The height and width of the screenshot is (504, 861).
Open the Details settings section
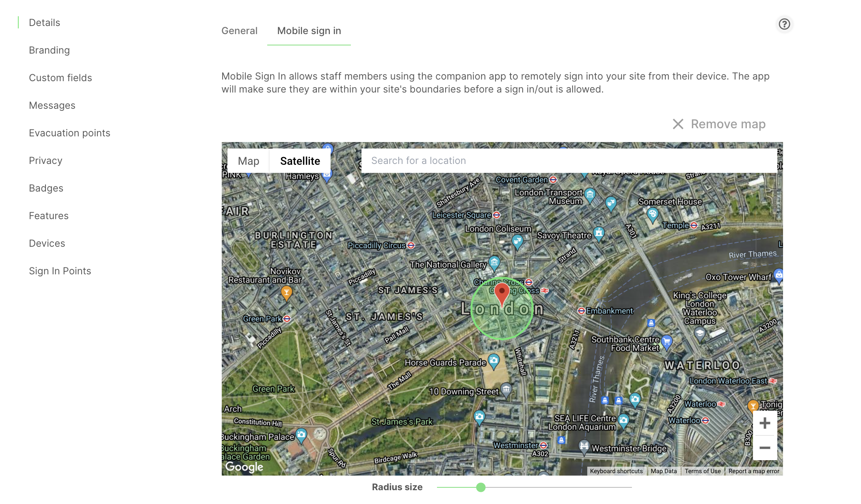pyautogui.click(x=44, y=22)
